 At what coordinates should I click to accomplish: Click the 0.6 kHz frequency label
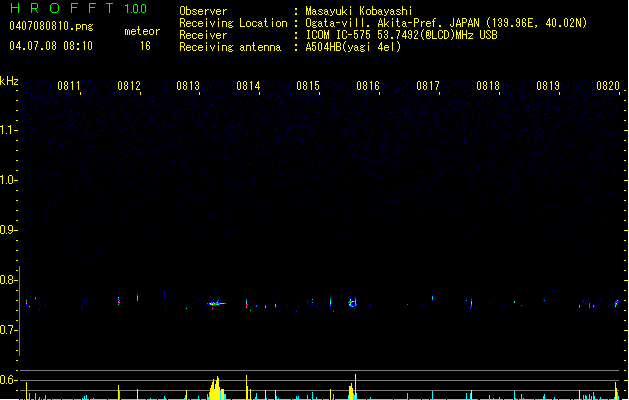coord(9,380)
